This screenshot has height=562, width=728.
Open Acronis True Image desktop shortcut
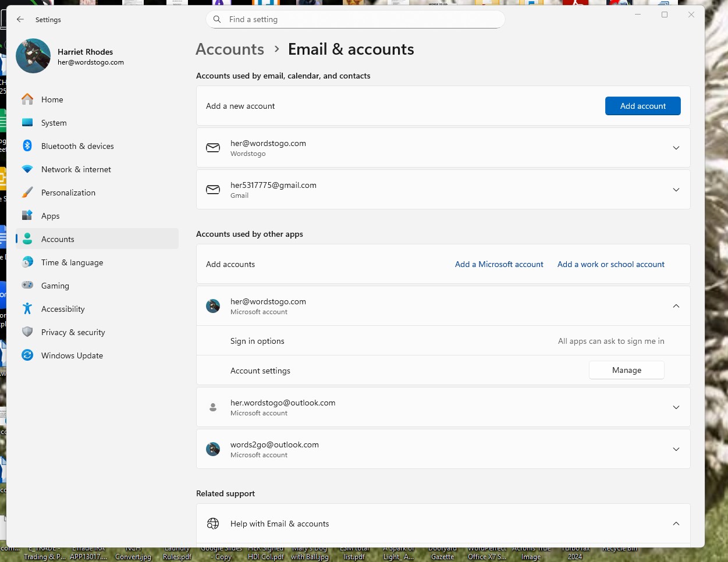point(531,552)
